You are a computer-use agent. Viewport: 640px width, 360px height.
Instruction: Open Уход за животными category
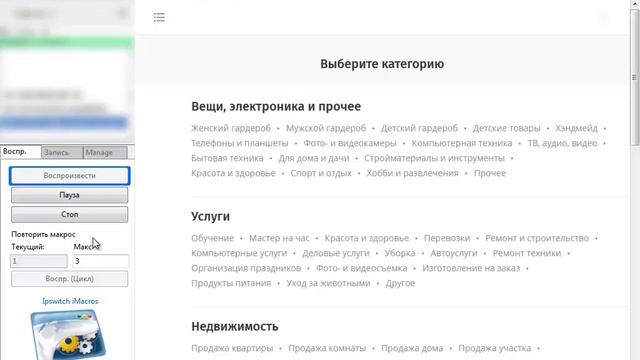pyautogui.click(x=328, y=283)
